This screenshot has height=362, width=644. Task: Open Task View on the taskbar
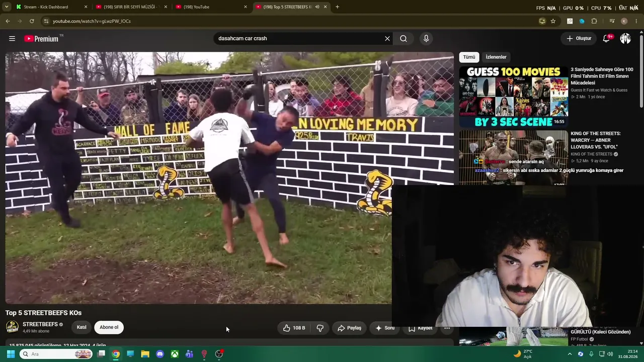[101, 354]
